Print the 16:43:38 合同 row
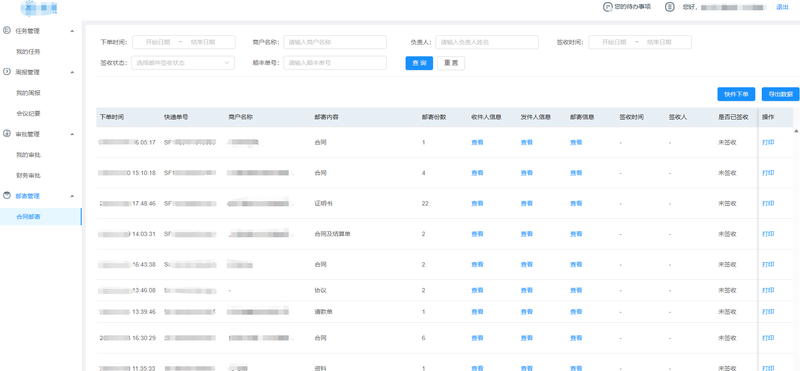 (768, 264)
